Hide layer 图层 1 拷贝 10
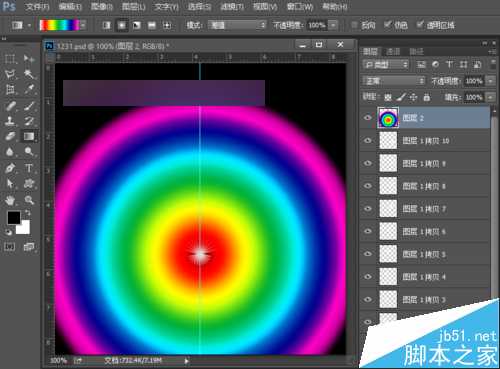This screenshot has height=369, width=500. pos(368,140)
